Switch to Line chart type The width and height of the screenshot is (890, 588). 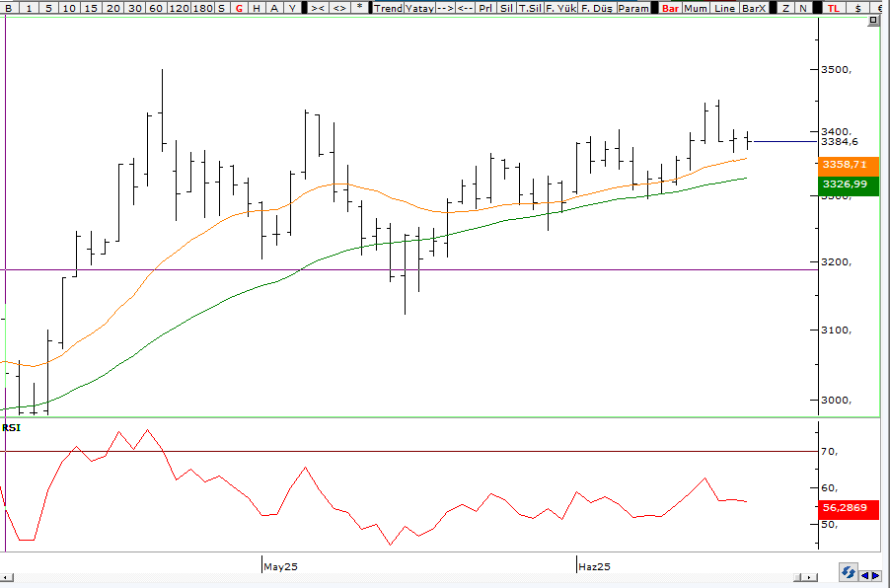(x=725, y=8)
